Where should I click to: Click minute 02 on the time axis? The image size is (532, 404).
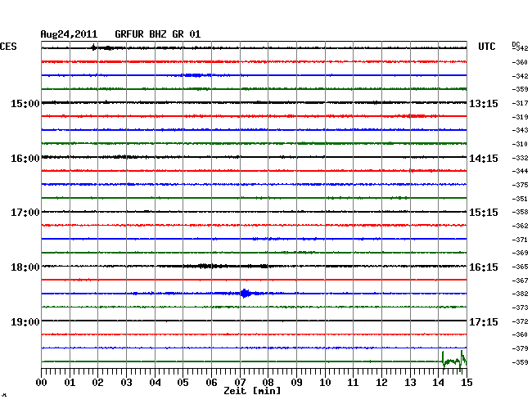[x=97, y=383]
